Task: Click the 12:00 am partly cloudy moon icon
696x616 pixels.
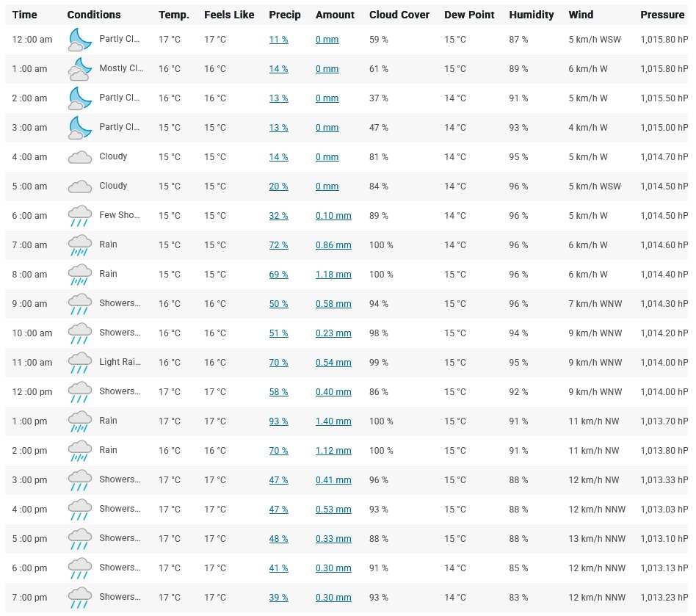Action: tap(80, 40)
